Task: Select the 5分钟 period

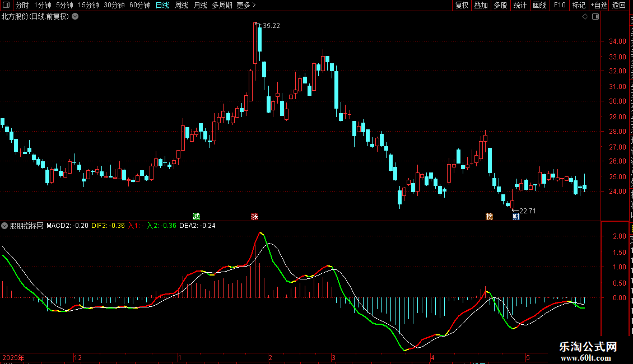Action: click(x=64, y=5)
